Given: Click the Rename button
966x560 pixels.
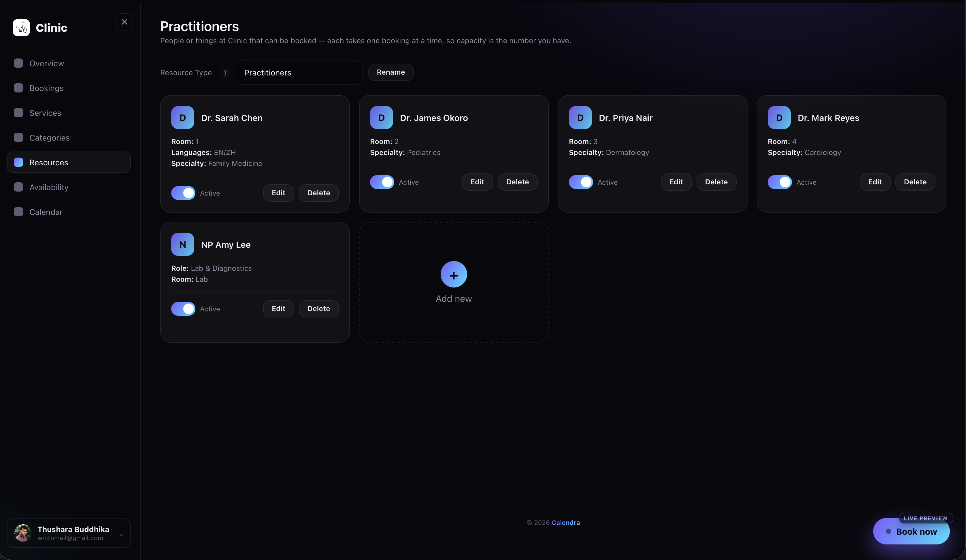Looking at the screenshot, I should tap(390, 72).
